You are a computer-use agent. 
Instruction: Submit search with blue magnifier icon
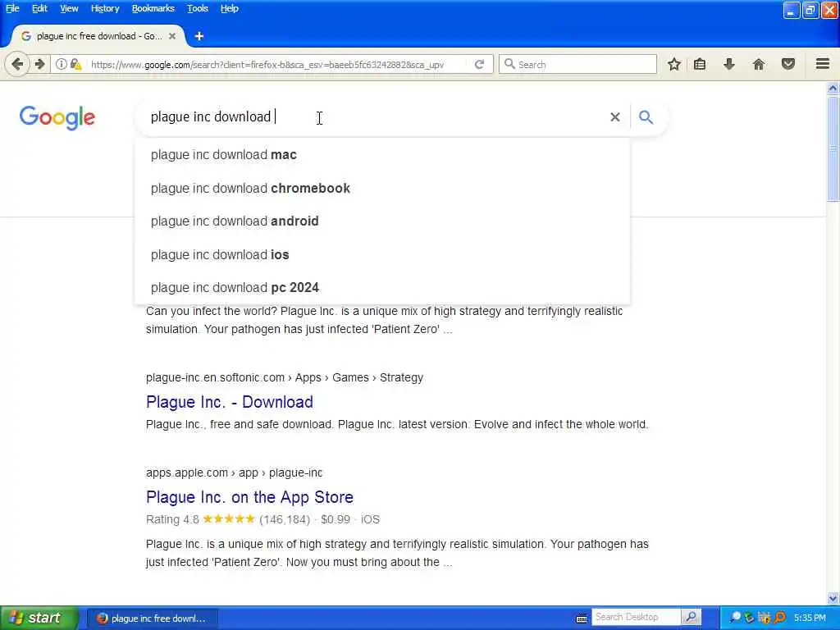(x=646, y=116)
